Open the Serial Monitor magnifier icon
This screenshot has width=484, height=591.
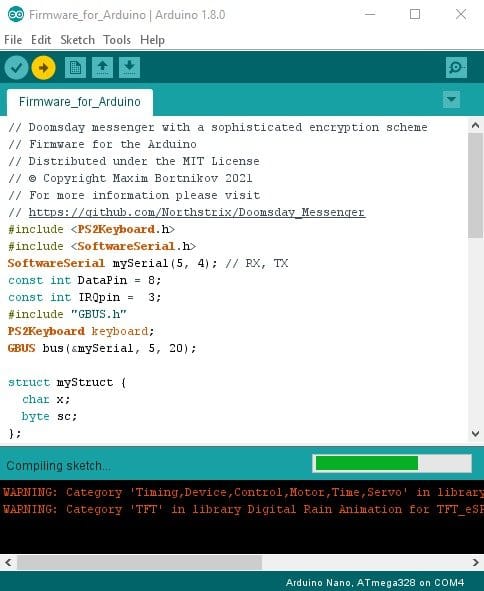[x=456, y=68]
